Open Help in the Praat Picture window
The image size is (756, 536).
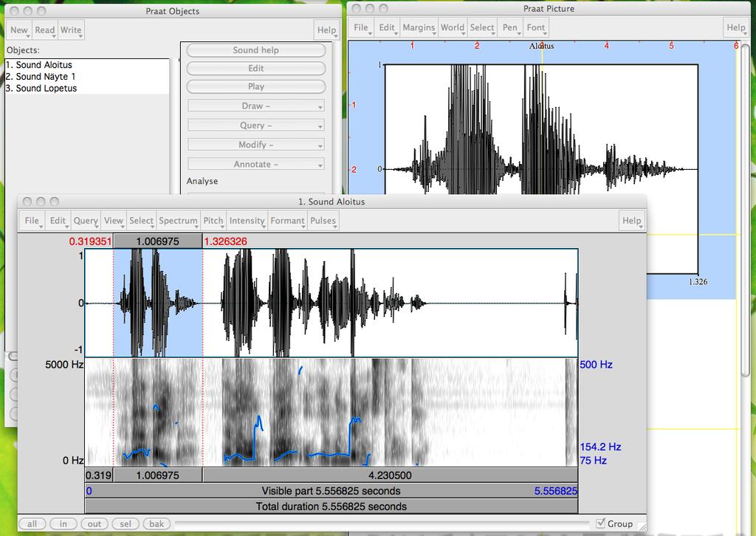click(x=736, y=27)
